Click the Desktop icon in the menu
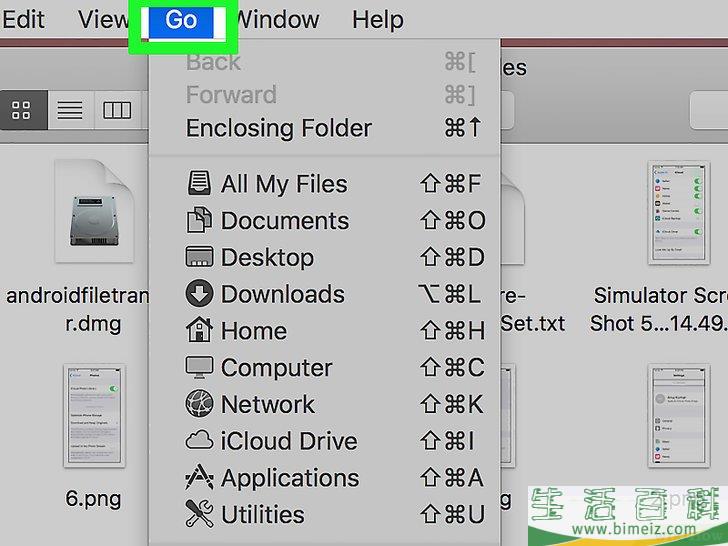The height and width of the screenshot is (546, 728). click(200, 257)
